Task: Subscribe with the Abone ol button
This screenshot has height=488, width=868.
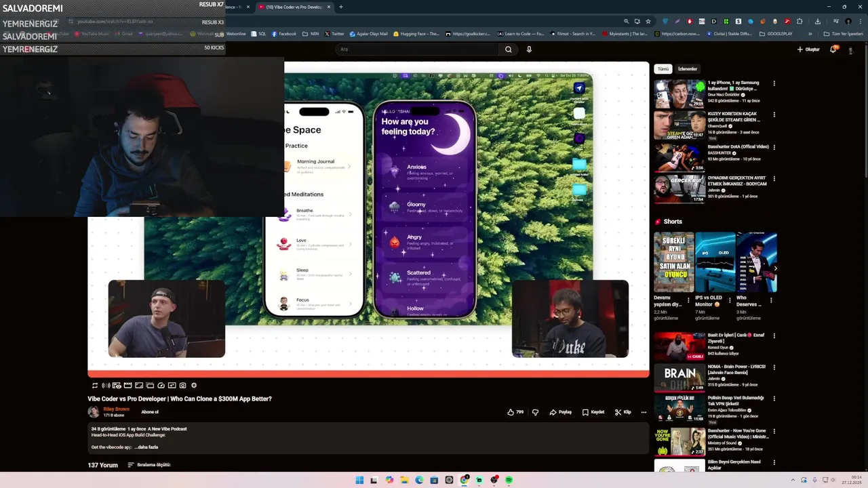Action: coord(150,411)
